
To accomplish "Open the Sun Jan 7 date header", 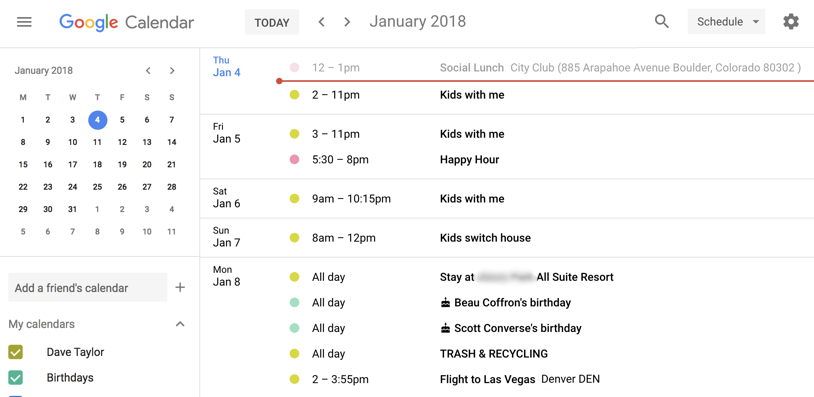I will 226,237.
